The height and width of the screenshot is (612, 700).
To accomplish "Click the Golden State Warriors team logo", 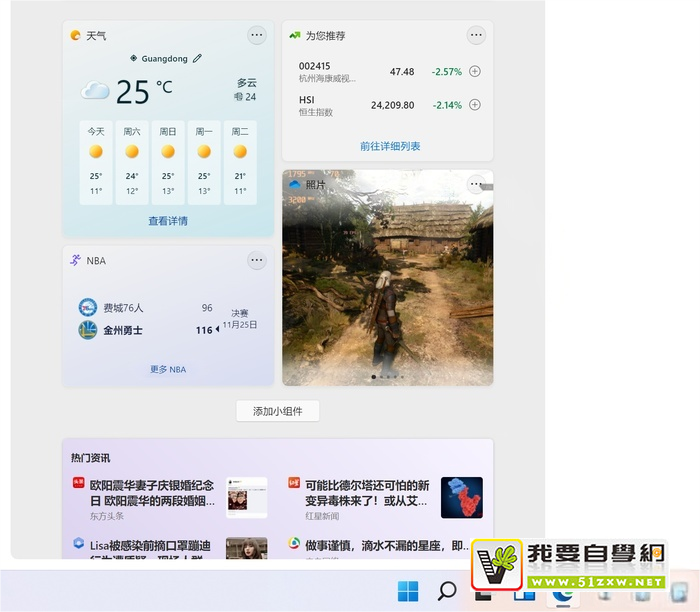I will (x=88, y=330).
